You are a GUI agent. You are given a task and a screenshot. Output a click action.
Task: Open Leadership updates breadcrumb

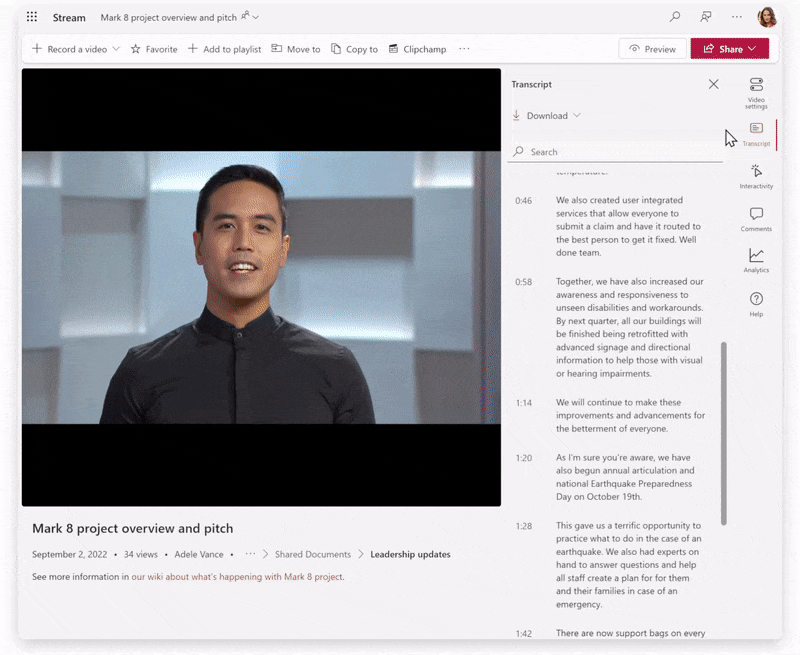[x=410, y=554]
